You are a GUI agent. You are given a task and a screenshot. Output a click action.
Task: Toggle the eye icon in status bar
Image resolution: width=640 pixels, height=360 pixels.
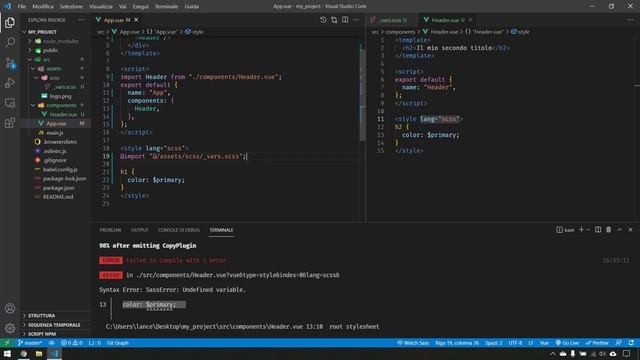click(51, 343)
